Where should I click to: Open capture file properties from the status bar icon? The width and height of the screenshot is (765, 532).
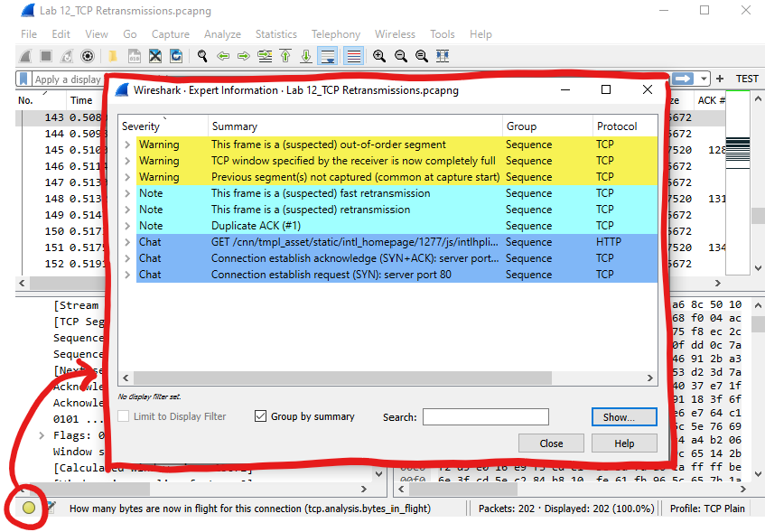click(51, 509)
